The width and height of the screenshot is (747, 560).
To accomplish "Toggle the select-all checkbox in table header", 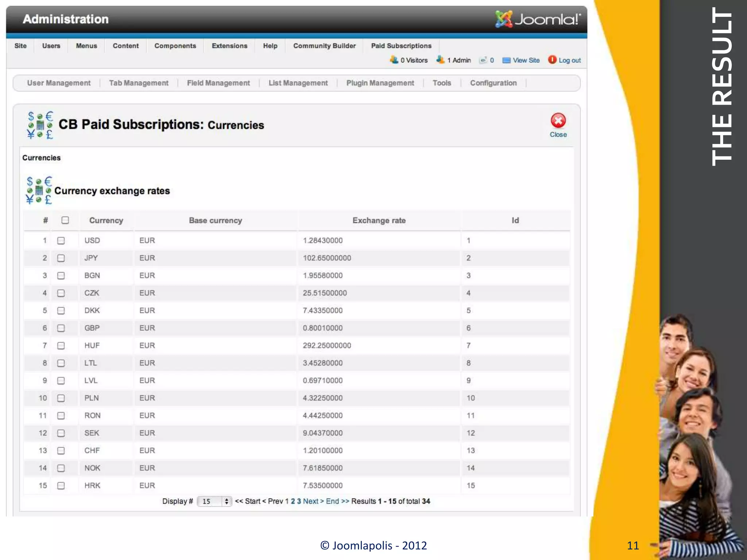I will click(65, 220).
